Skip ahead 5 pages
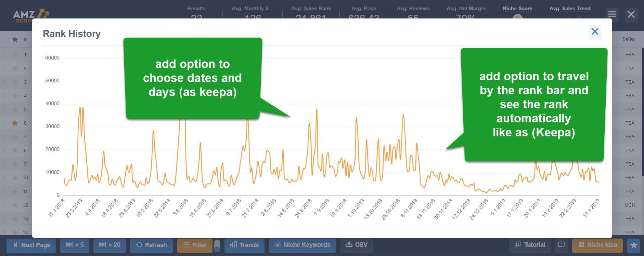This screenshot has height=256, width=644. [75, 245]
